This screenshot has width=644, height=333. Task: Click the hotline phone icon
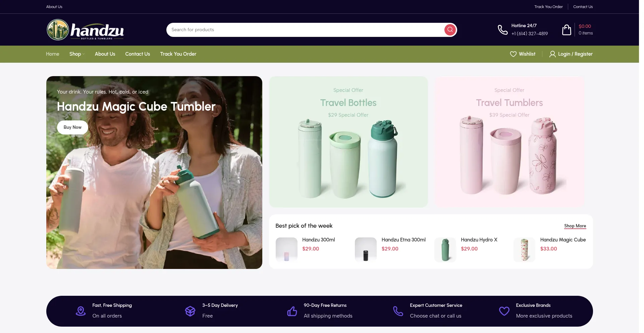[502, 30]
